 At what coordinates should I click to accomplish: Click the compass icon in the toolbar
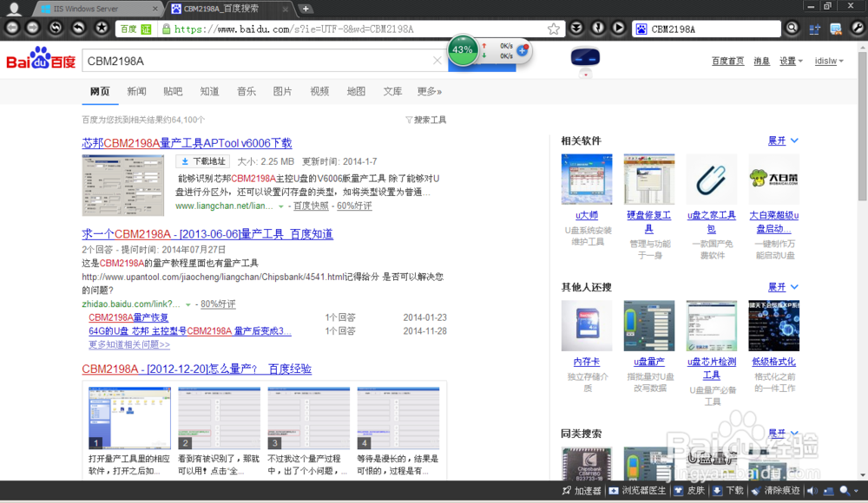[x=598, y=28]
